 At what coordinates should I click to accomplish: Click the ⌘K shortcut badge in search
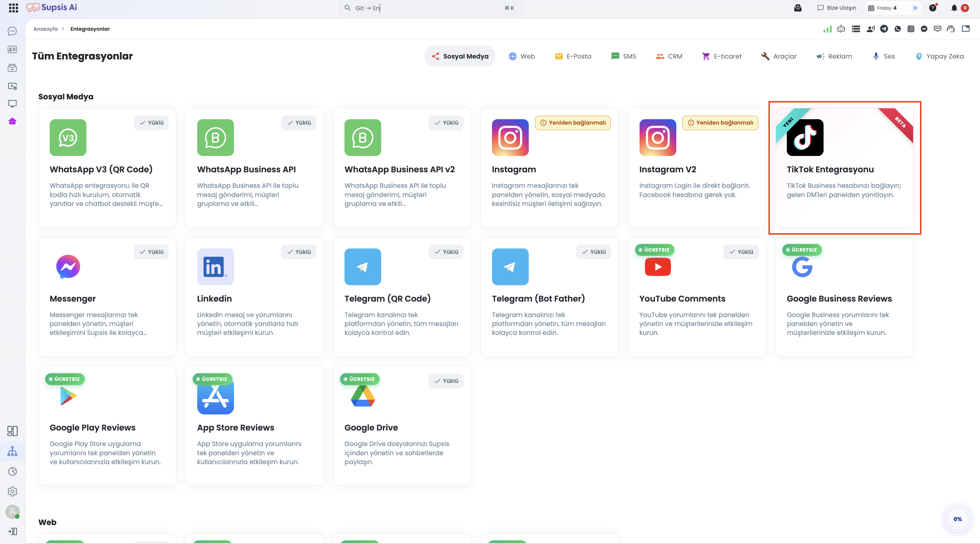click(x=509, y=8)
